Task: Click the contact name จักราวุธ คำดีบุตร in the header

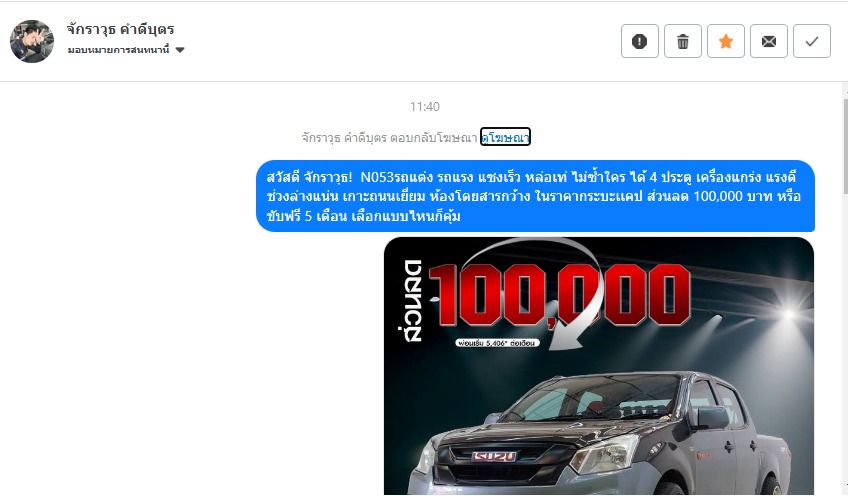Action: (x=121, y=29)
